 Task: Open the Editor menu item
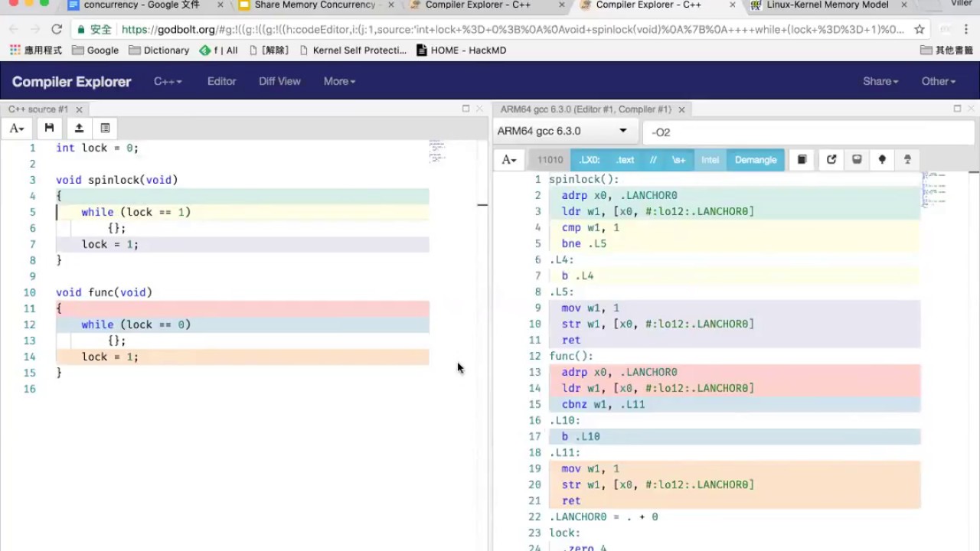(x=221, y=81)
